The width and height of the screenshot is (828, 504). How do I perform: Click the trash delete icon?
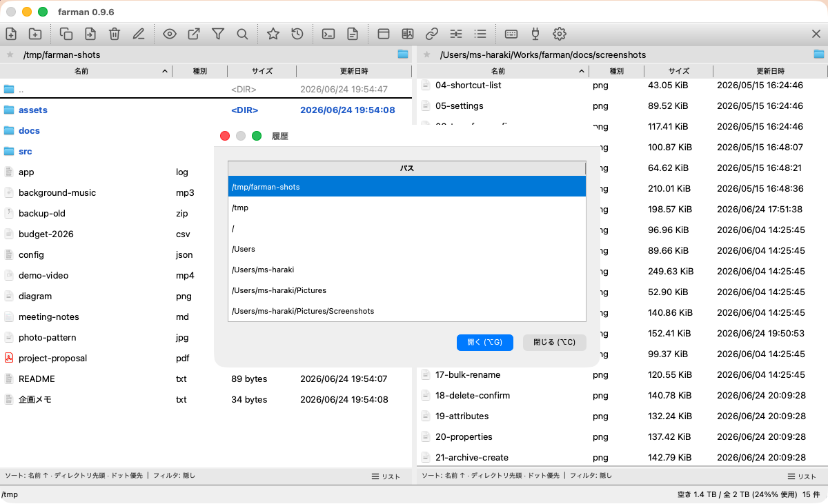115,33
